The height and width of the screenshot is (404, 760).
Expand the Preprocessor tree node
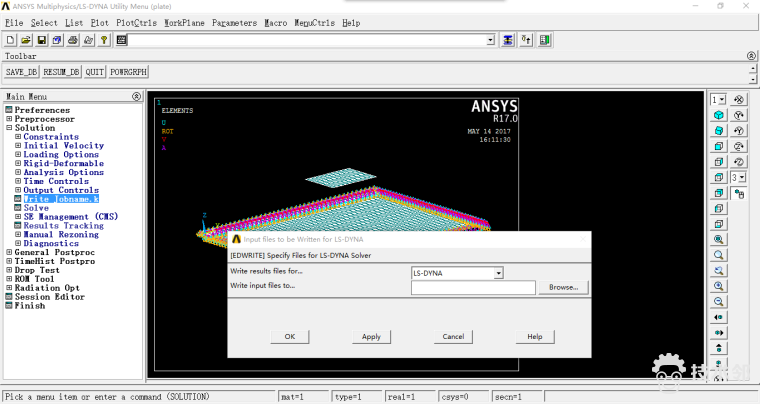click(9, 119)
